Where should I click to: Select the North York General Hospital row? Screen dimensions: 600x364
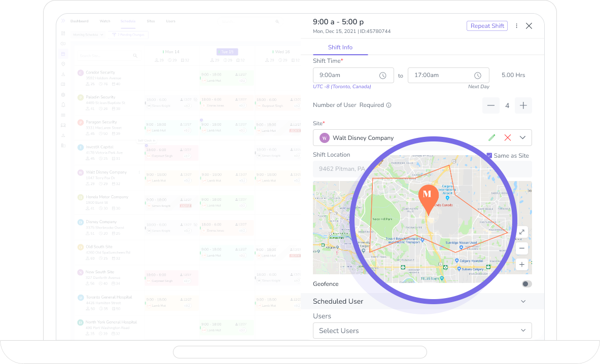(110, 327)
